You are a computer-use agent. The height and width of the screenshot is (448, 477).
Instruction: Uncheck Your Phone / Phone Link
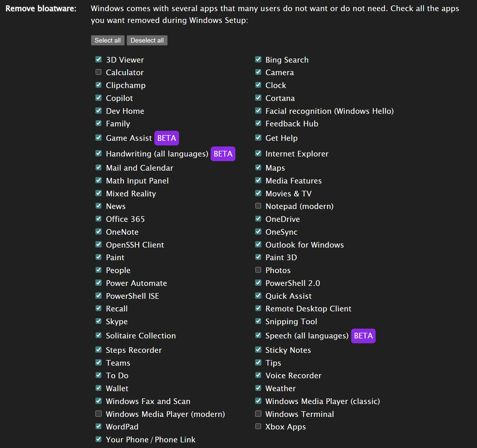(x=99, y=439)
